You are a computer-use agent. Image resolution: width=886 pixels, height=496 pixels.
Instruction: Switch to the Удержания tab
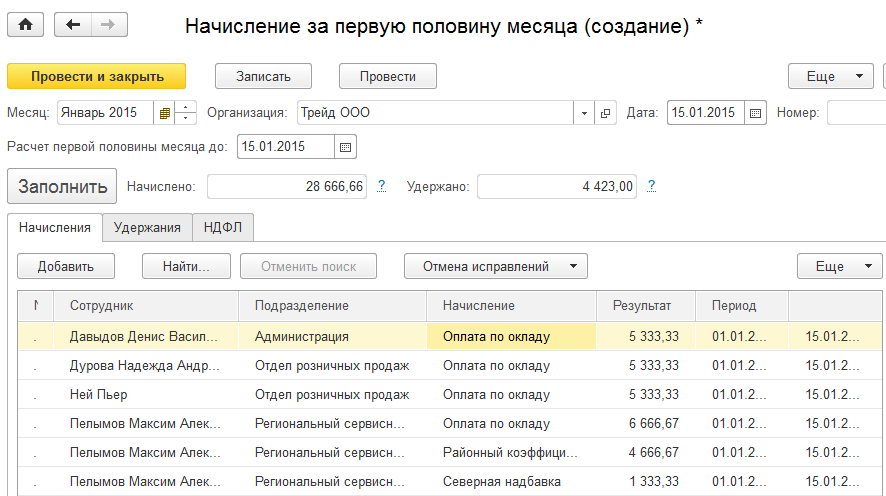(x=147, y=227)
